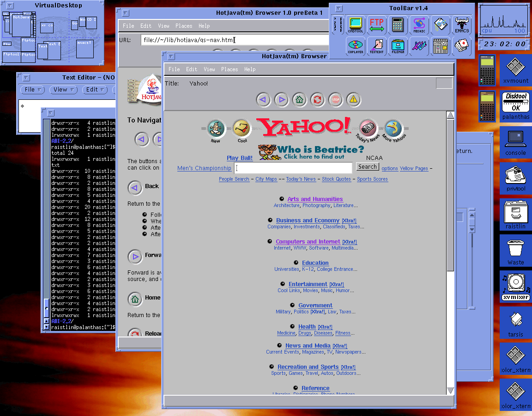Open the FILEMGR icon

coord(398,46)
